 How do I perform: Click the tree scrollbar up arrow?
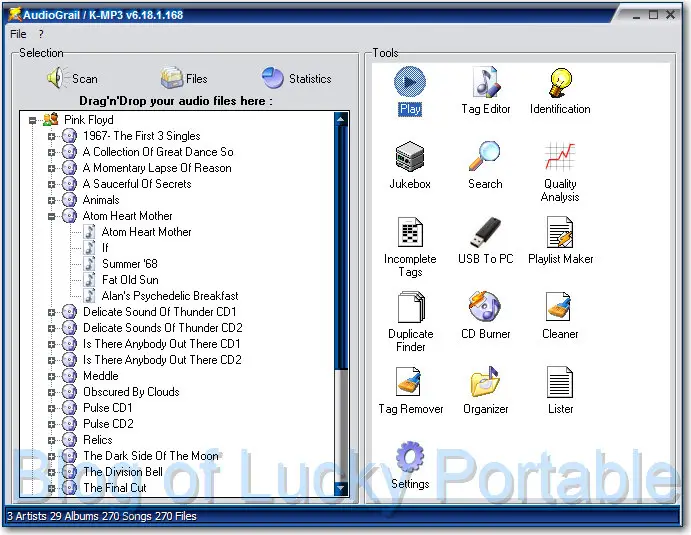pyautogui.click(x=341, y=119)
